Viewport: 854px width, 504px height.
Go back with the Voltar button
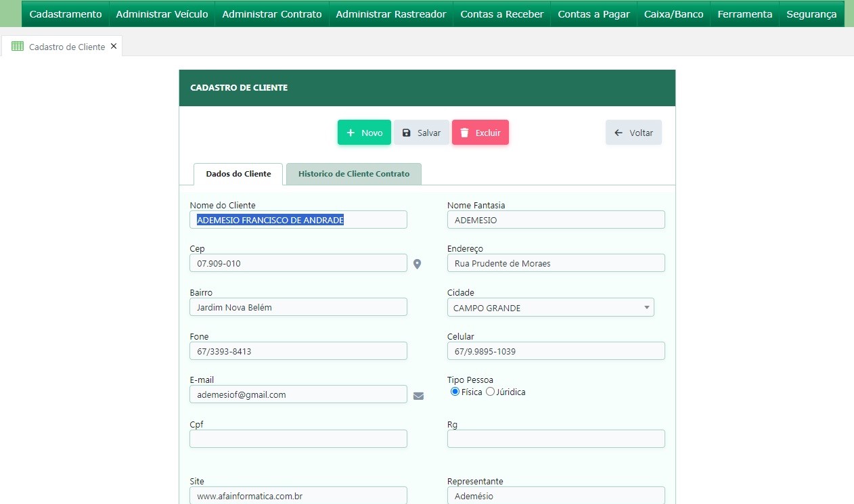[633, 133]
